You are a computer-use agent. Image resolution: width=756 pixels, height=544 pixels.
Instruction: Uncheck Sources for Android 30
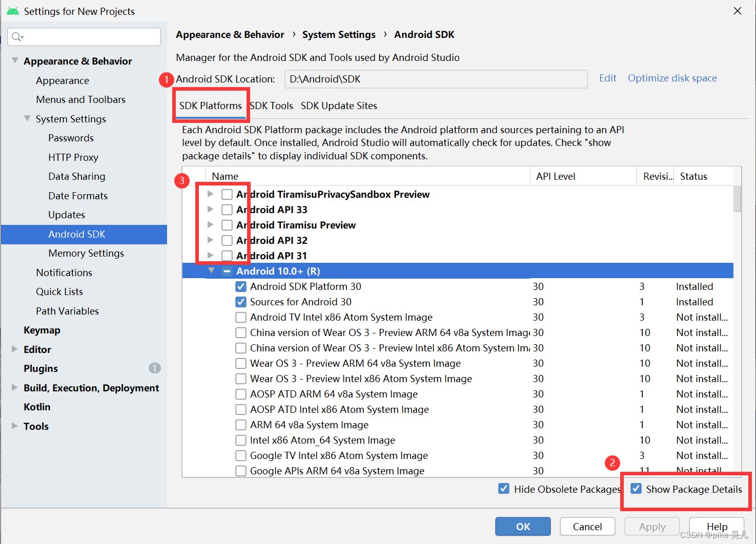coord(241,302)
